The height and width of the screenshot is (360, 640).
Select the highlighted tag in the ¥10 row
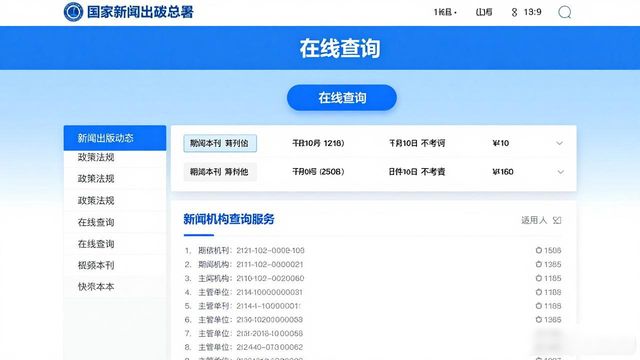pos(220,143)
